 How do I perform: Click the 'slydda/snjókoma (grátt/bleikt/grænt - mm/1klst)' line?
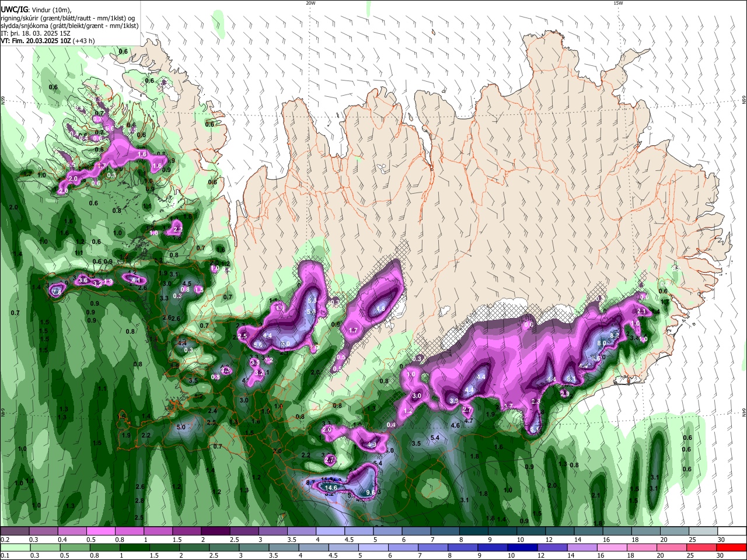point(69,26)
